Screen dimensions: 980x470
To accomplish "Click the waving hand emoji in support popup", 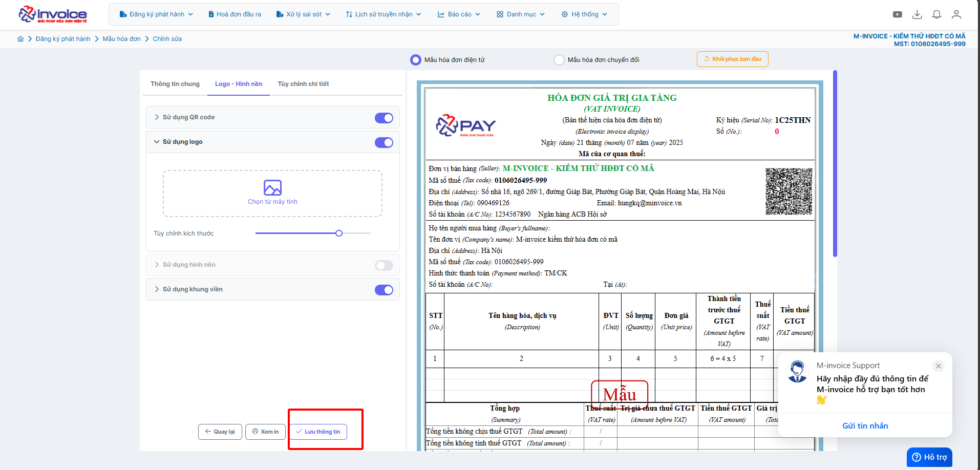I will click(x=821, y=400).
